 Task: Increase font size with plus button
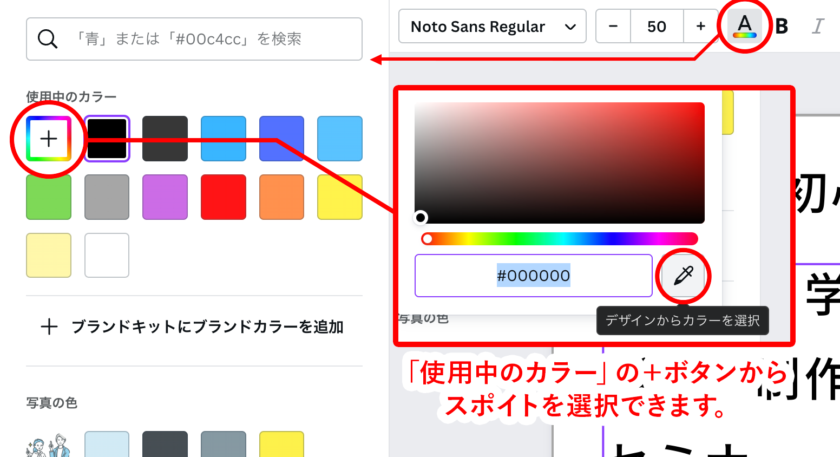coord(700,26)
